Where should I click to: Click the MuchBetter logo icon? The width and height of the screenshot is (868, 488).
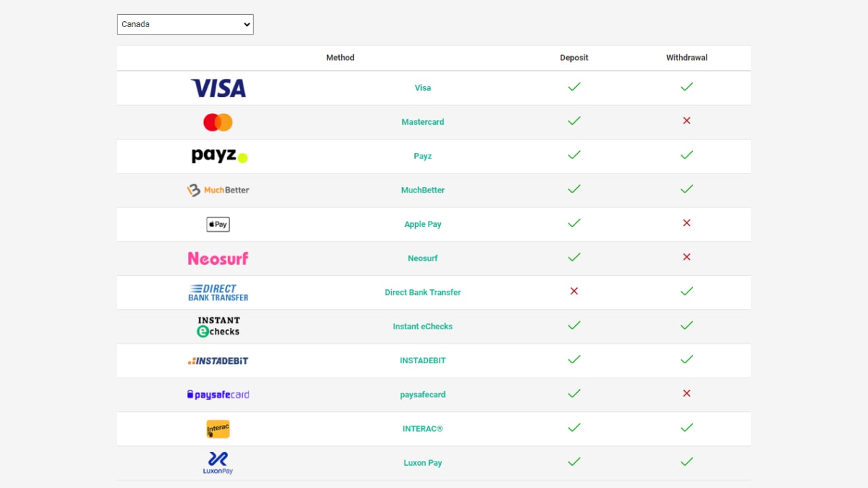click(x=218, y=190)
